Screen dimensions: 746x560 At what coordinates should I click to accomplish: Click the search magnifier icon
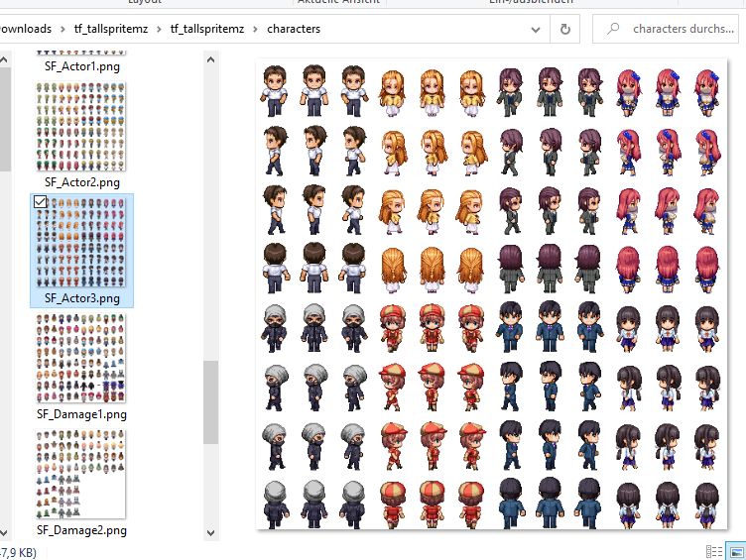[613, 29]
